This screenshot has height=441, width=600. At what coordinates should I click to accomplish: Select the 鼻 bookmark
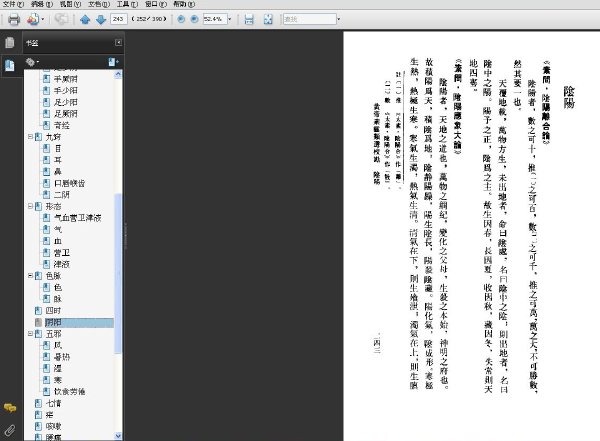click(x=58, y=172)
